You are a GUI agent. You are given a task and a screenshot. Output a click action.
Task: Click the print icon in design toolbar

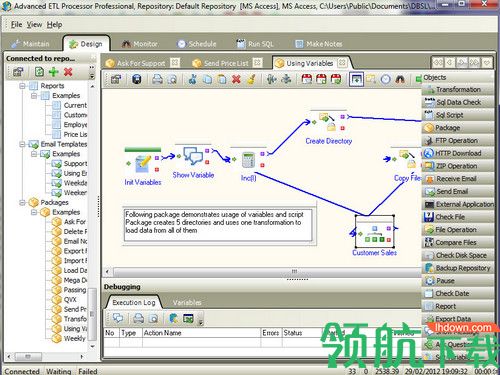(x=157, y=79)
